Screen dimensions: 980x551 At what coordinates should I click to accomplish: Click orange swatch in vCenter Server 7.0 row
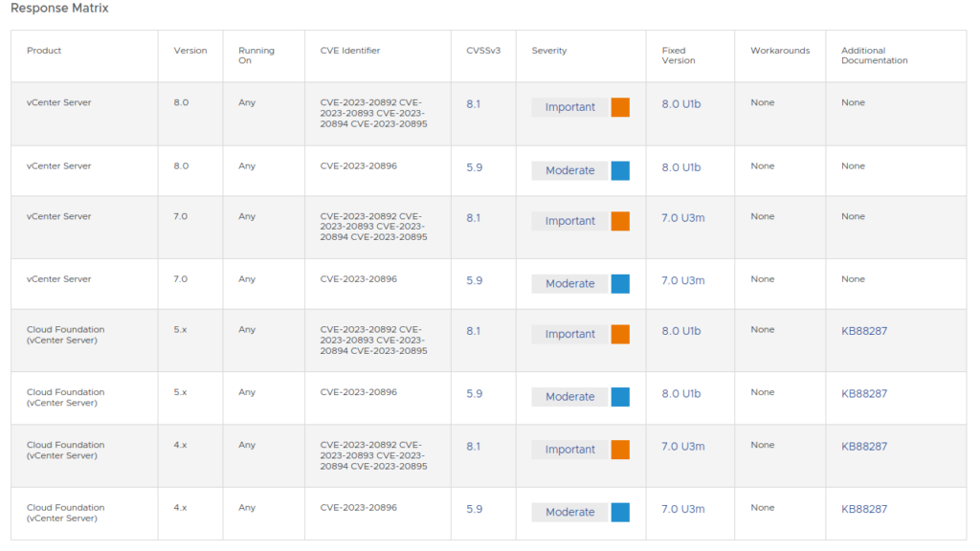[x=620, y=221]
